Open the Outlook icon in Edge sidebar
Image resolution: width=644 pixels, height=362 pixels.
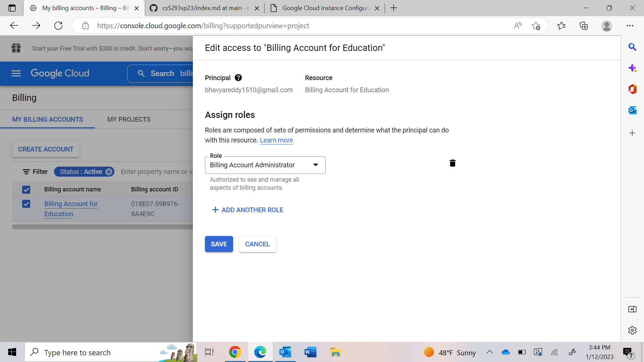coord(632,110)
